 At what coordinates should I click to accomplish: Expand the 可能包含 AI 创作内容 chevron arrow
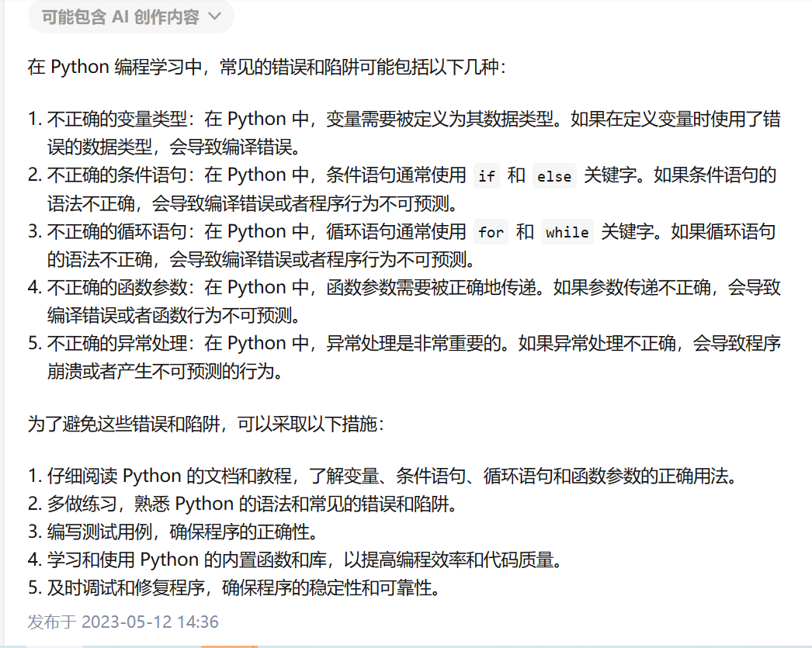pos(214,17)
